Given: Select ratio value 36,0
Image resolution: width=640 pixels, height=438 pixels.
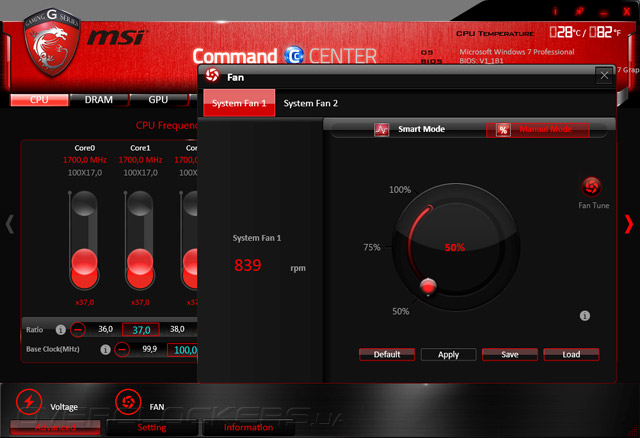Looking at the screenshot, I should point(105,329).
